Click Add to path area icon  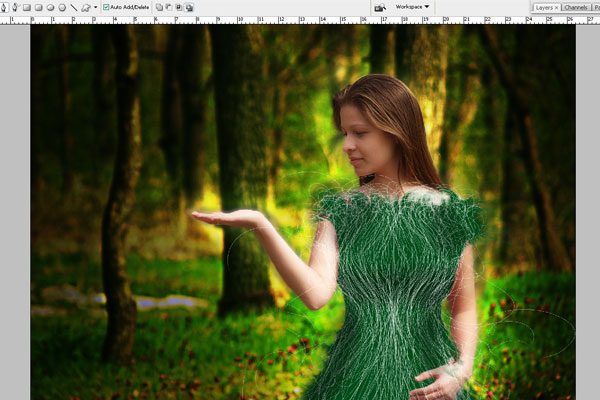[159, 7]
